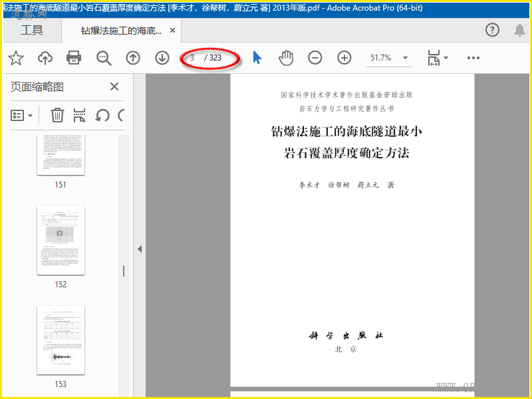
Task: Go to next page arrow
Action: pos(162,58)
